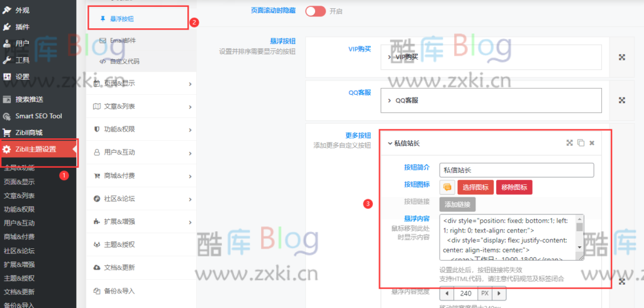Open 主题&授权 submenu in the dark sidebar

(19, 278)
